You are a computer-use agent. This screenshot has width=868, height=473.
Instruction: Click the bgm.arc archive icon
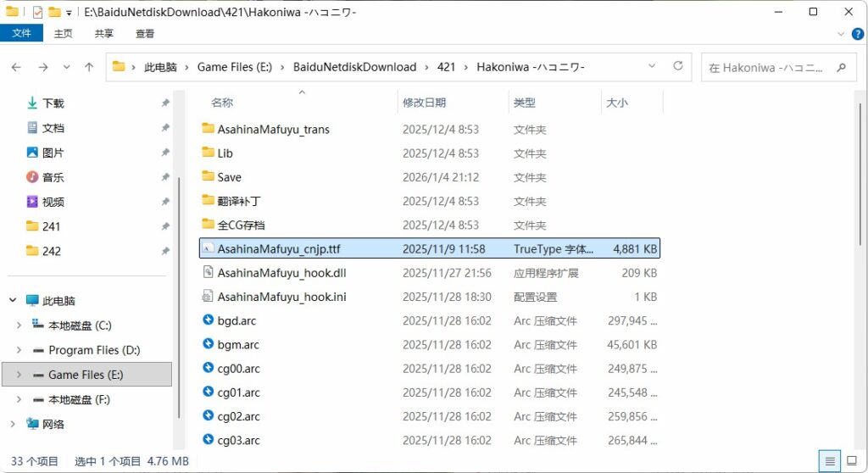point(209,343)
